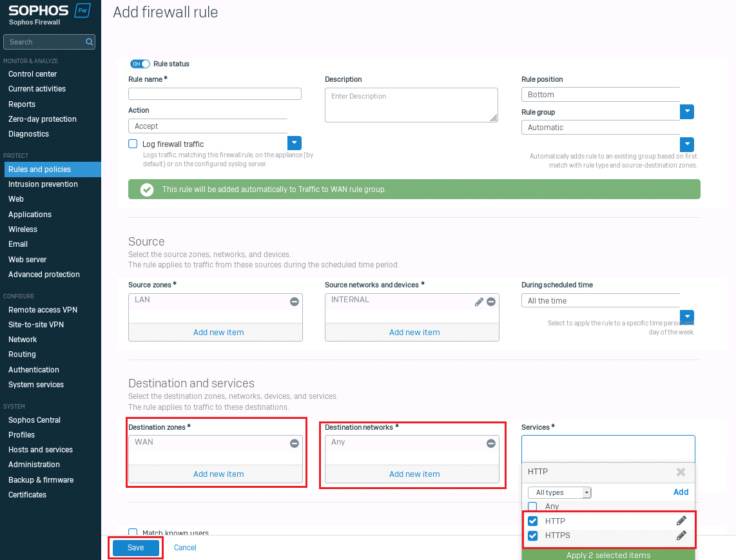Open Intrusion prevention in sidebar
The width and height of the screenshot is (736, 560).
[x=43, y=184]
